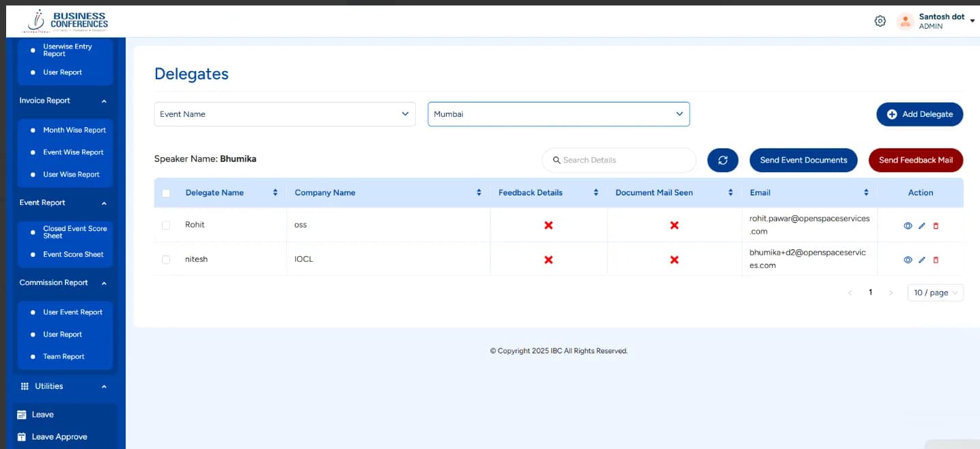
Task: Open the 10 / page dropdown
Action: pyautogui.click(x=935, y=292)
